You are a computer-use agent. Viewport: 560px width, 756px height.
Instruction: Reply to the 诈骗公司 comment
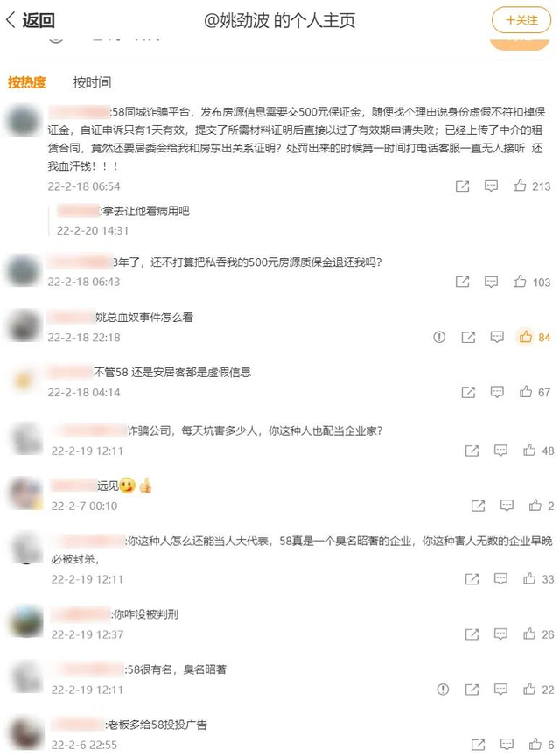[500, 451]
